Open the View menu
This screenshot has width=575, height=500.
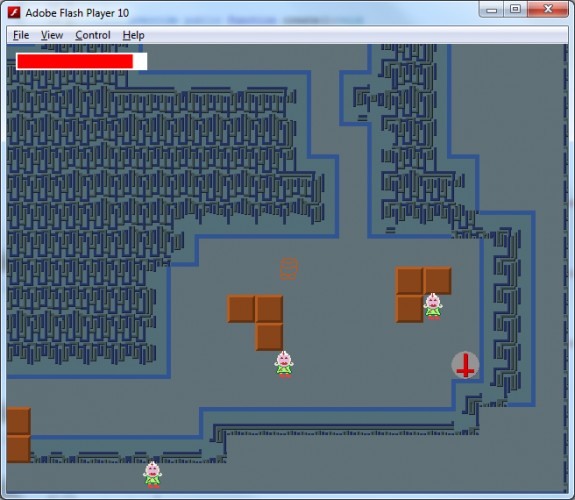coord(52,35)
